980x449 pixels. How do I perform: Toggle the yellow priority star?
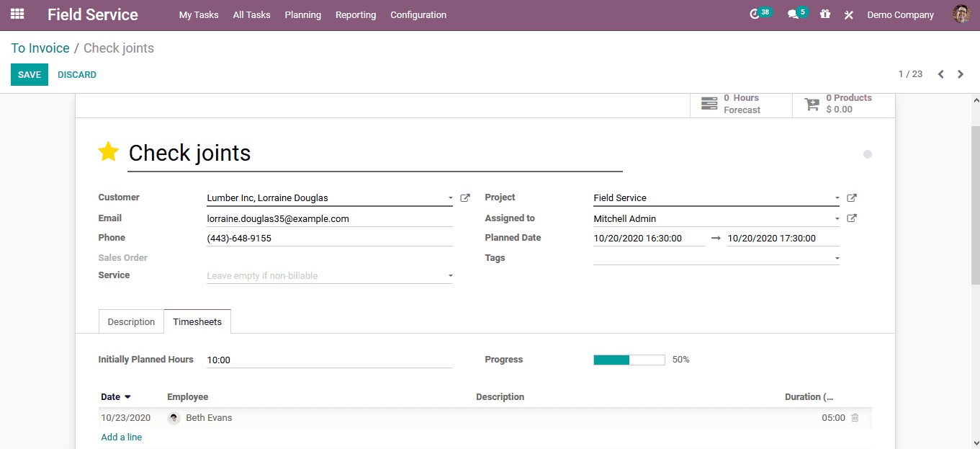click(108, 151)
